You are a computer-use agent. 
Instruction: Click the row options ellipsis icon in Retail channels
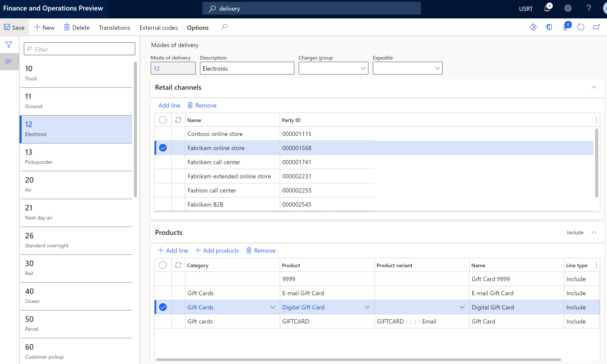tap(596, 120)
